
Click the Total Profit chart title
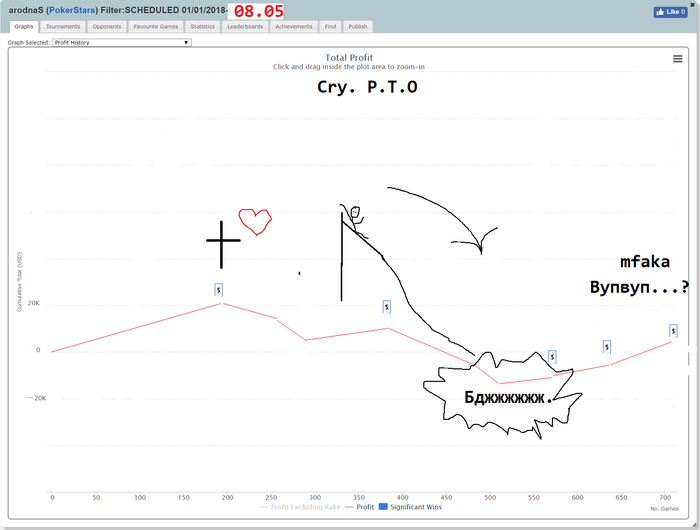click(349, 58)
